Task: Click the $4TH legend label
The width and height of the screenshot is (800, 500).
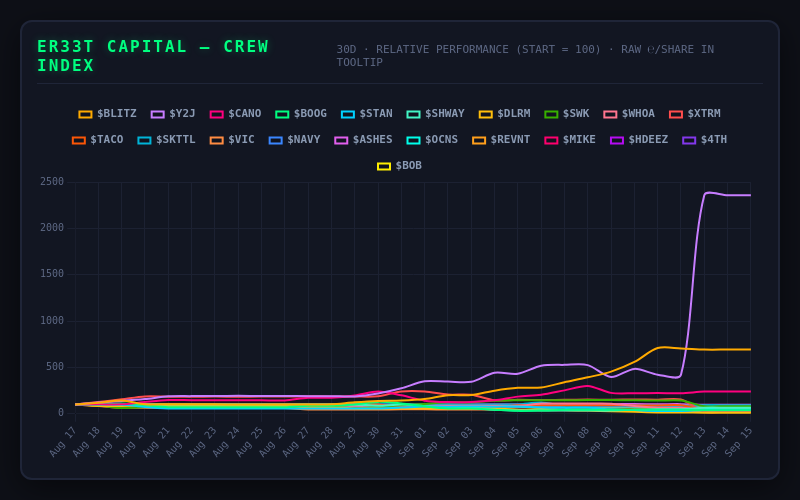Action: point(714,139)
